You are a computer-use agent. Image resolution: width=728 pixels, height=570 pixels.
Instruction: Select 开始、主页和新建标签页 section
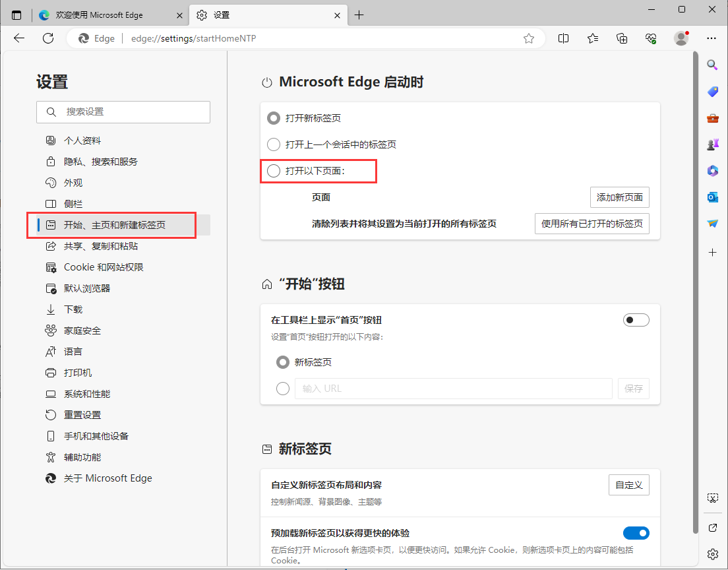click(x=123, y=225)
